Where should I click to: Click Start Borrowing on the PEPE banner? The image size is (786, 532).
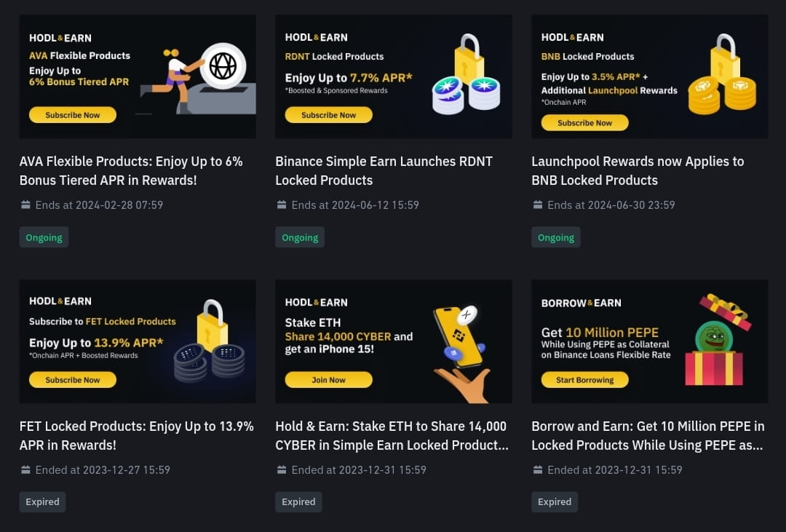click(x=584, y=379)
